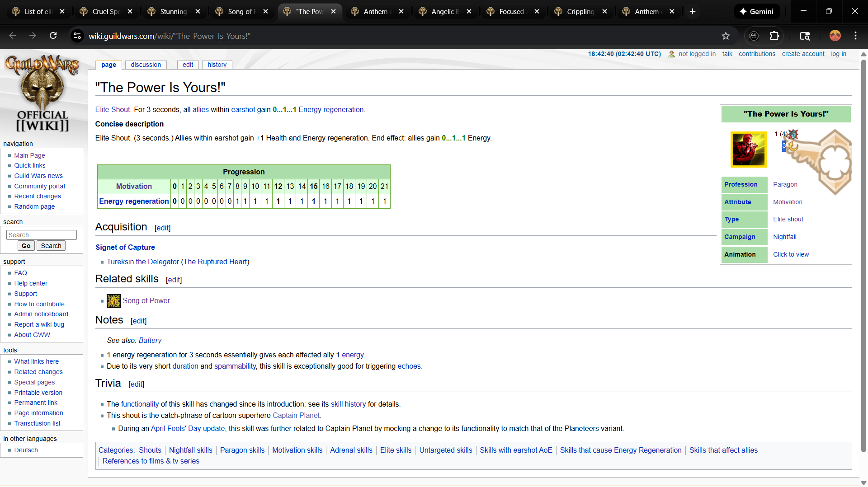Screen dimensions: 868x487
Task: Open the Help center link
Action: coord(31,283)
